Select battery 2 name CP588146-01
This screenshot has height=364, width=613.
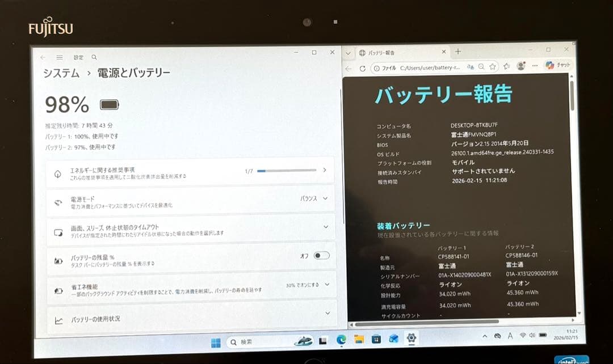pyautogui.click(x=522, y=256)
